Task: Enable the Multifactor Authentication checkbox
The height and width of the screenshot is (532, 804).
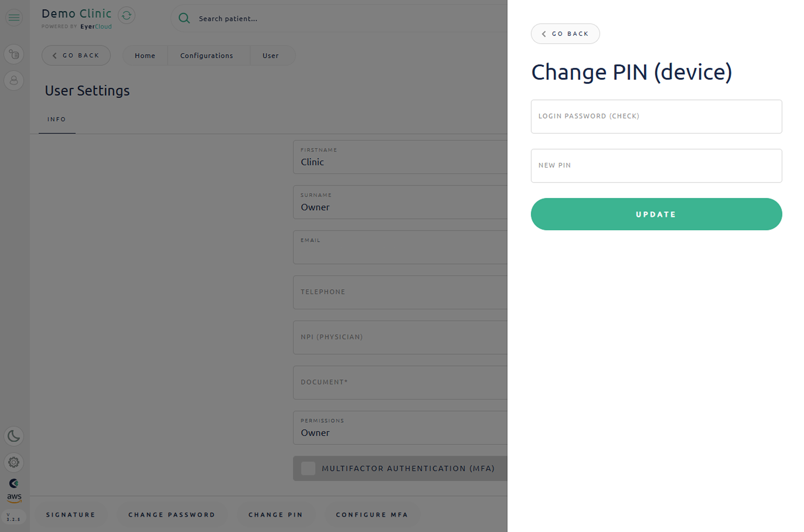Action: pyautogui.click(x=308, y=469)
